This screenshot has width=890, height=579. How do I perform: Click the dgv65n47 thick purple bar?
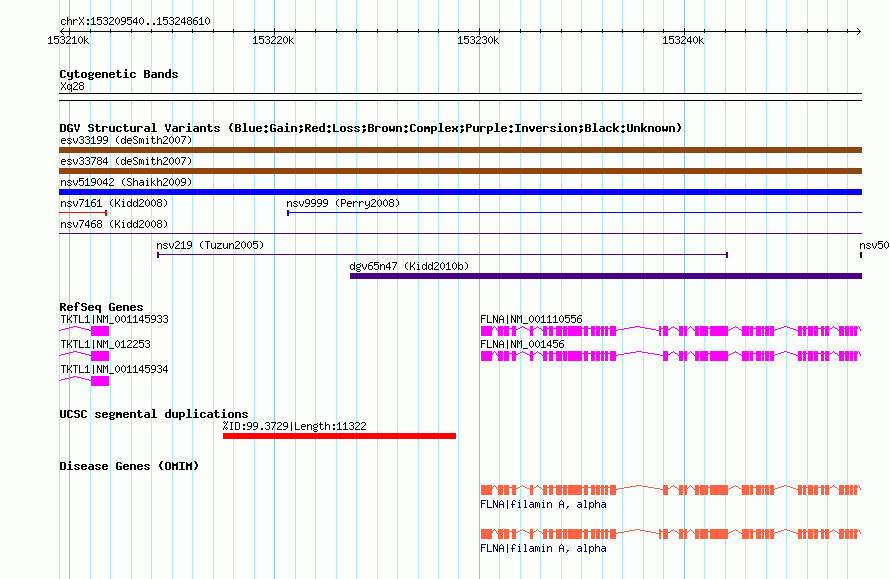606,276
